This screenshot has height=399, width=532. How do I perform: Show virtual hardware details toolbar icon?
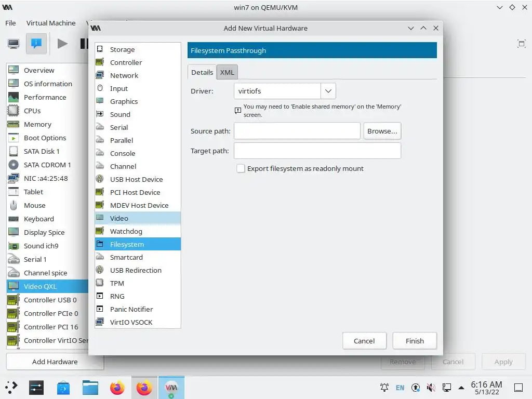point(36,44)
